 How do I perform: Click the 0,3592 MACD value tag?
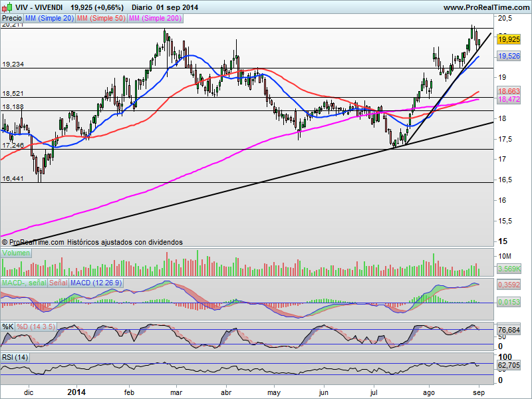coord(509,285)
